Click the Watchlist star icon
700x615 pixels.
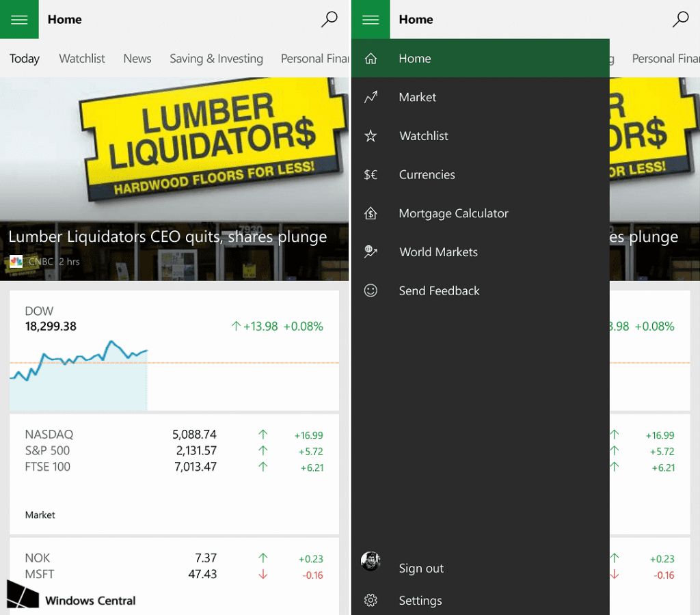coord(371,136)
